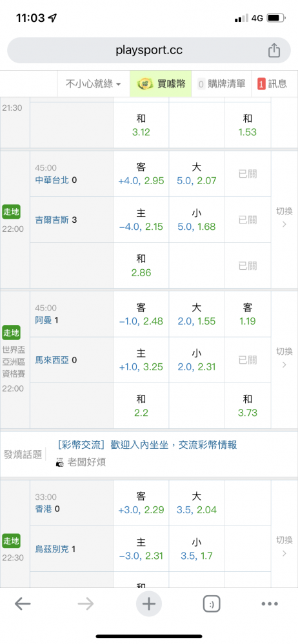Select 大 2.0, 1.55 odds option
The width and height of the screenshot is (298, 644).
point(196,314)
